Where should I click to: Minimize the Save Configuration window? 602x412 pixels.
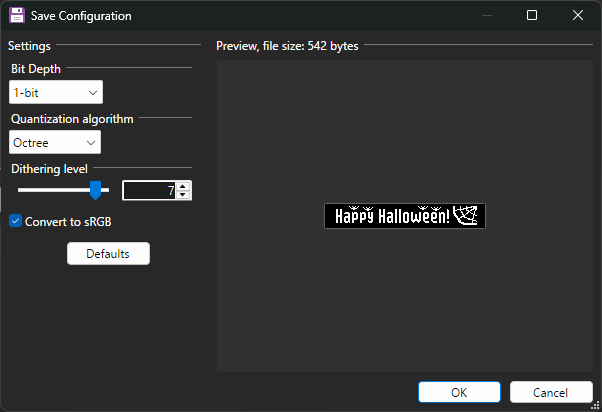click(486, 16)
